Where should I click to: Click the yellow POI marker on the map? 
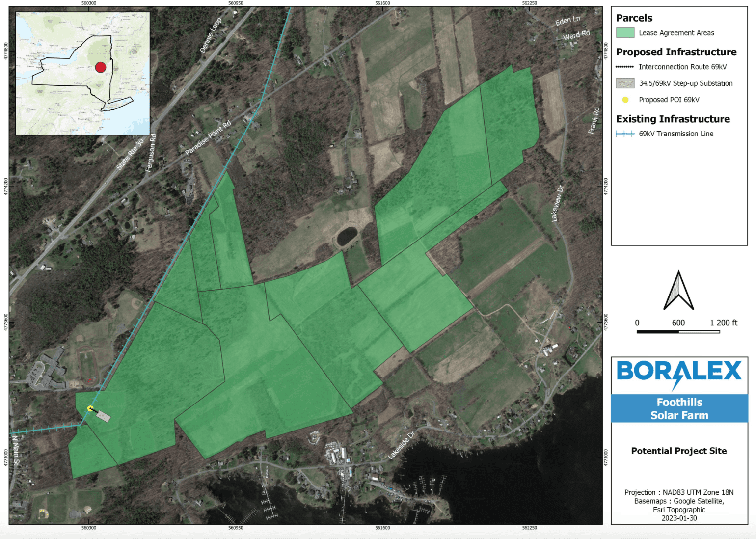(x=90, y=408)
